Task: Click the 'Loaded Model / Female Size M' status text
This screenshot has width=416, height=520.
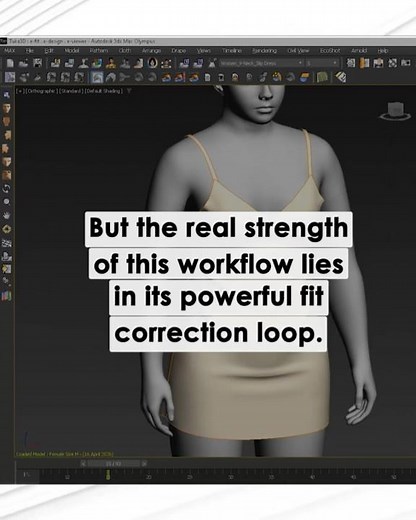Action: point(65,454)
